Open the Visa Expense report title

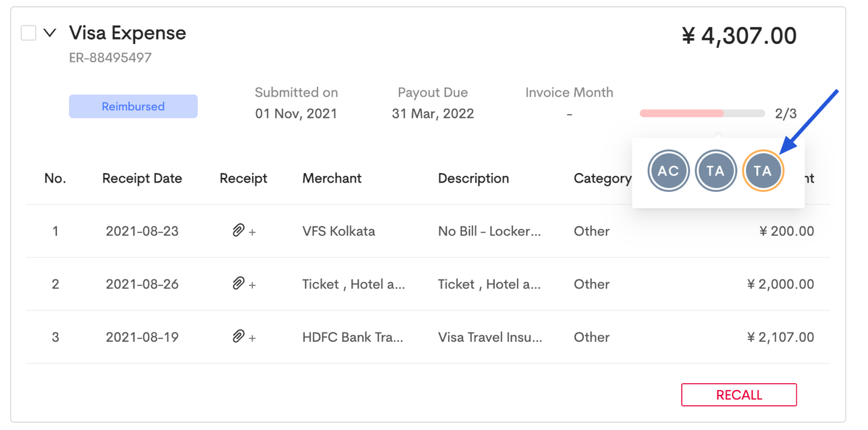[127, 33]
